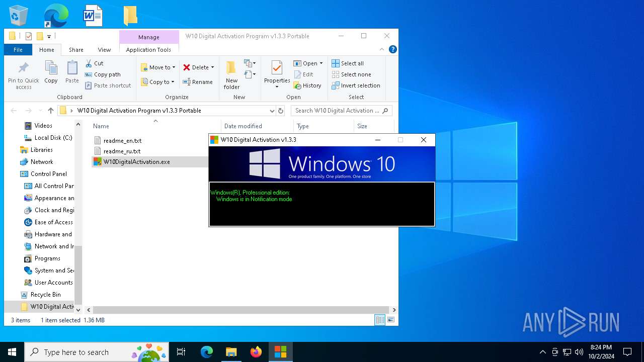Image resolution: width=644 pixels, height=362 pixels.
Task: Switch to the View ribbon tab
Action: (104, 50)
